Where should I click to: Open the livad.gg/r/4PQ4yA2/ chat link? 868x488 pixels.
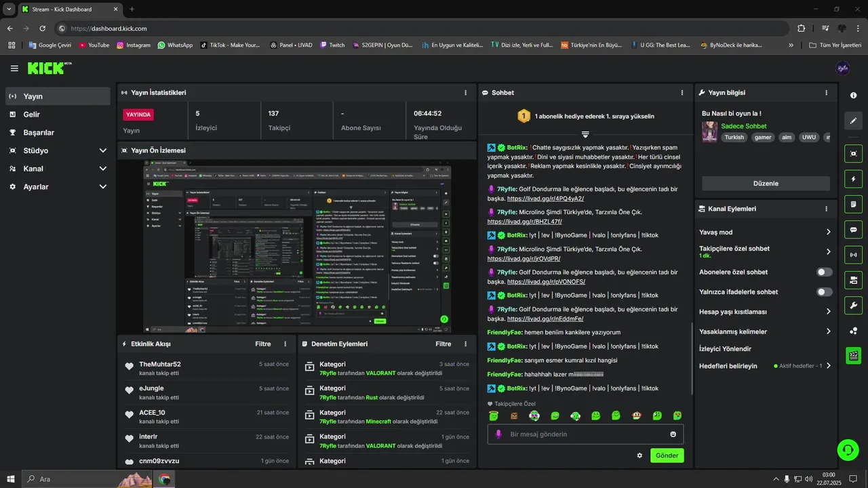tap(545, 199)
